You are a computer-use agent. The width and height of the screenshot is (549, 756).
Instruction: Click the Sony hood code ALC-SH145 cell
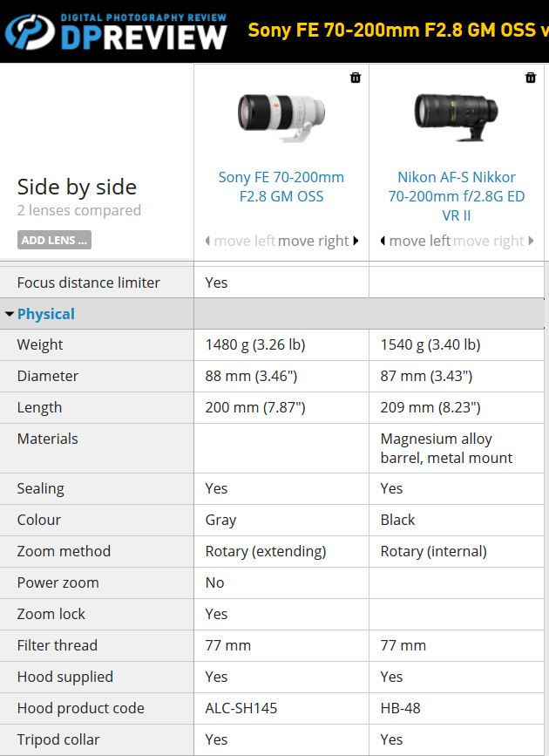(x=241, y=708)
